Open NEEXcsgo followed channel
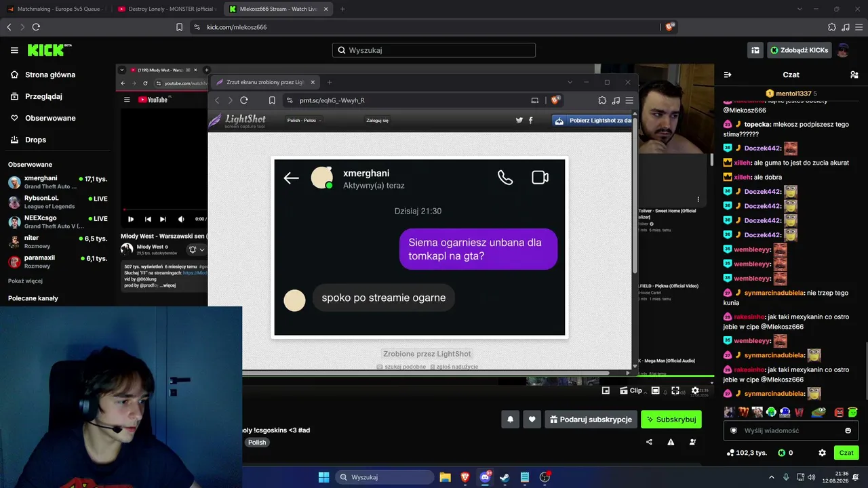 [x=58, y=222]
